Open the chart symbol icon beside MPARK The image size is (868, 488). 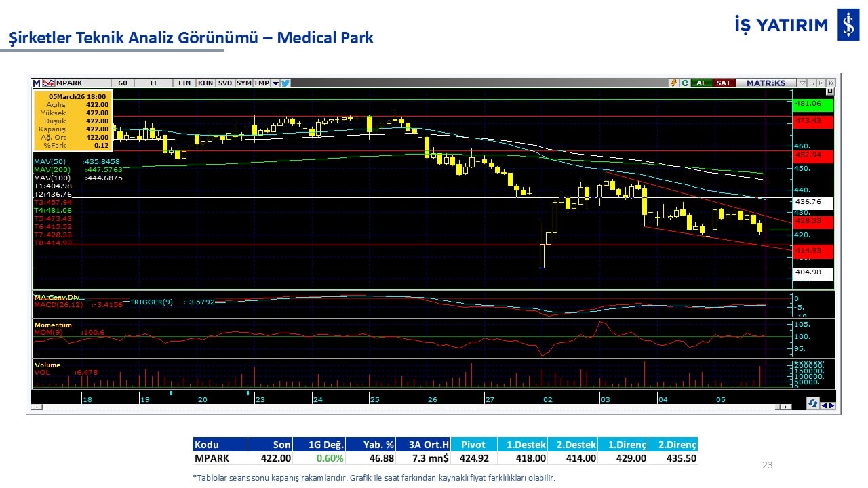point(49,83)
